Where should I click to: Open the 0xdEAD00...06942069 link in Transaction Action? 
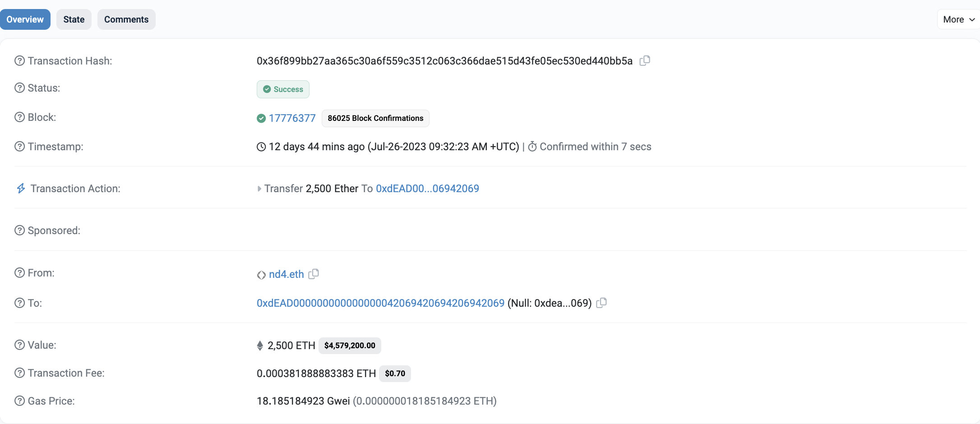[x=427, y=189]
